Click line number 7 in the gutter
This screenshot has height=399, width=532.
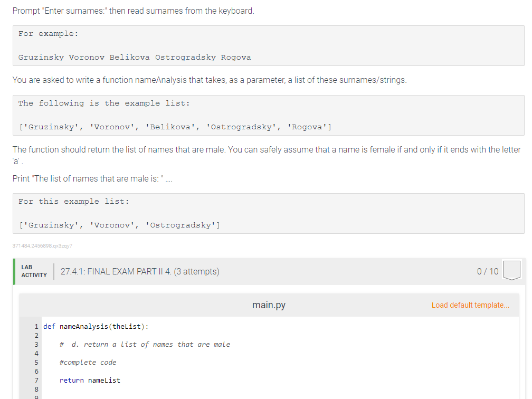(x=36, y=380)
